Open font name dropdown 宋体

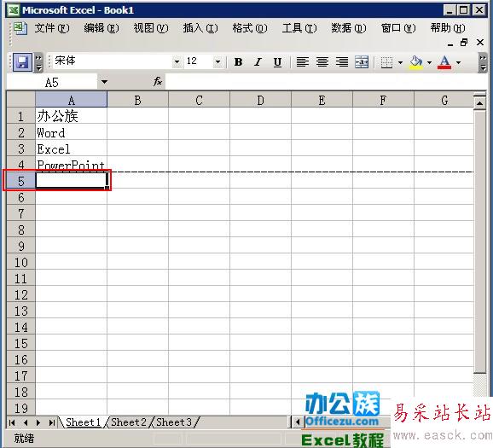point(177,61)
